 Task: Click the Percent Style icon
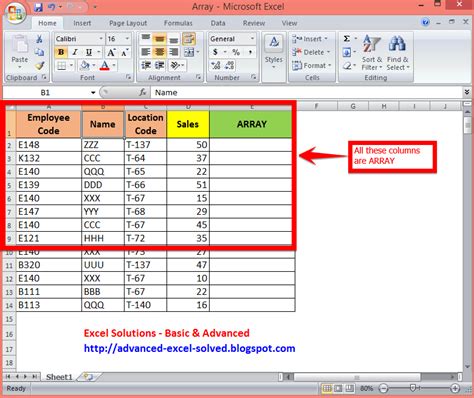(236, 52)
